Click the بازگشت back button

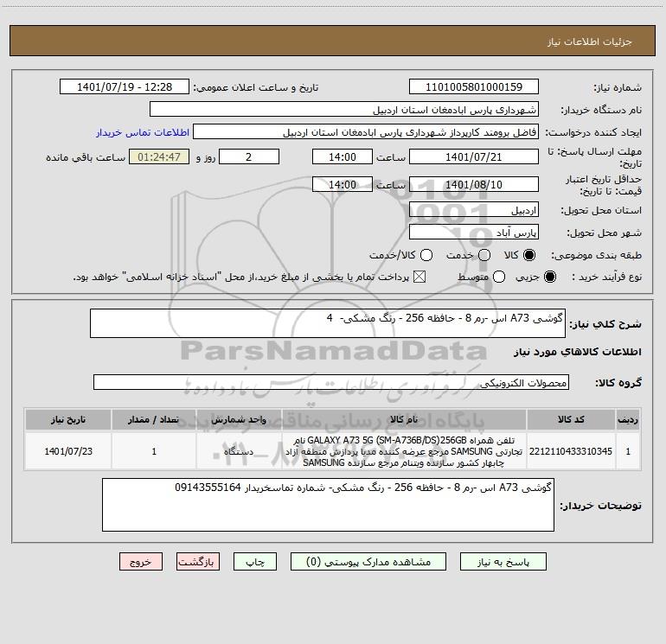198,562
